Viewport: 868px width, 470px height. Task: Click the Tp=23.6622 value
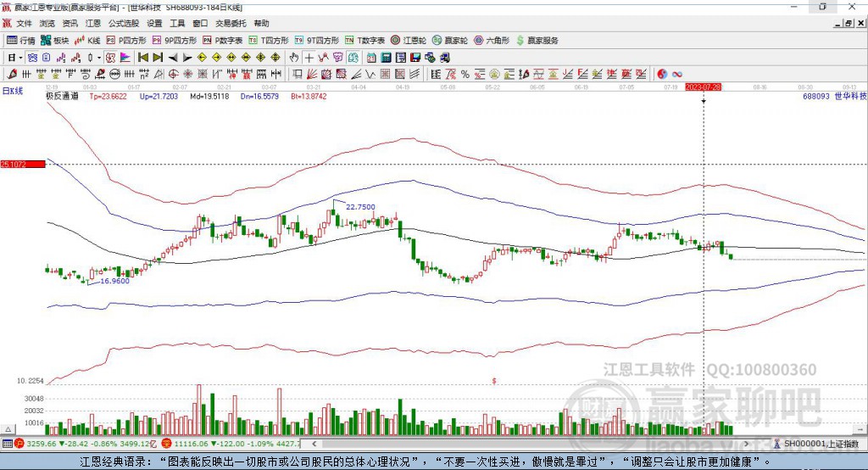[x=108, y=96]
